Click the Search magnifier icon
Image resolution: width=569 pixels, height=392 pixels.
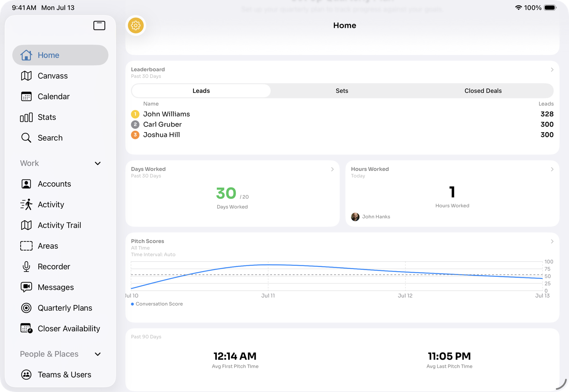click(x=26, y=138)
